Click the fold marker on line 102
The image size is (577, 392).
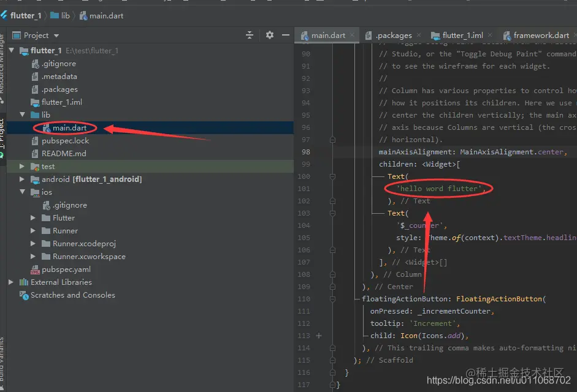tap(333, 201)
